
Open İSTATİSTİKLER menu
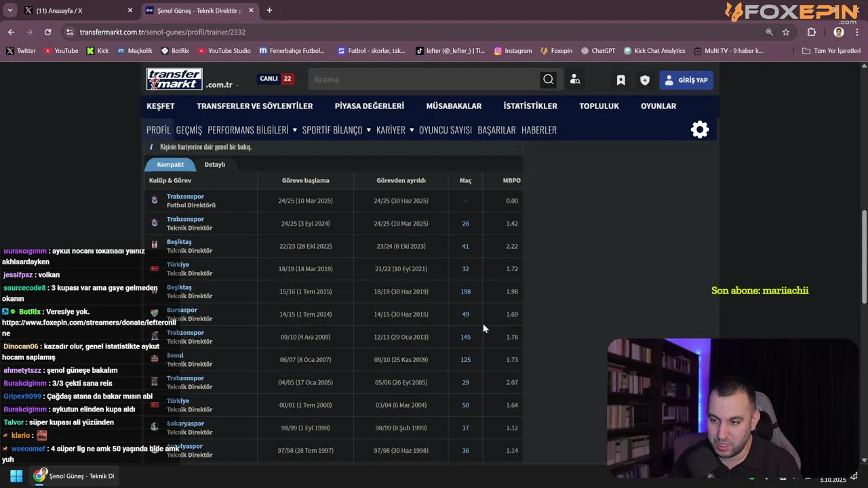(x=530, y=106)
